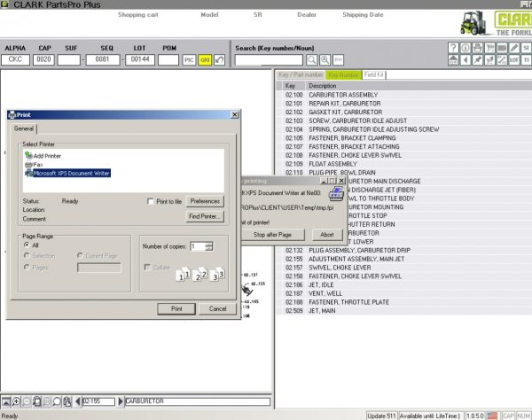Image resolution: width=532 pixels, height=420 pixels.
Task: Click the fit-page zoom icon in bottom toolbar
Action: point(36,401)
